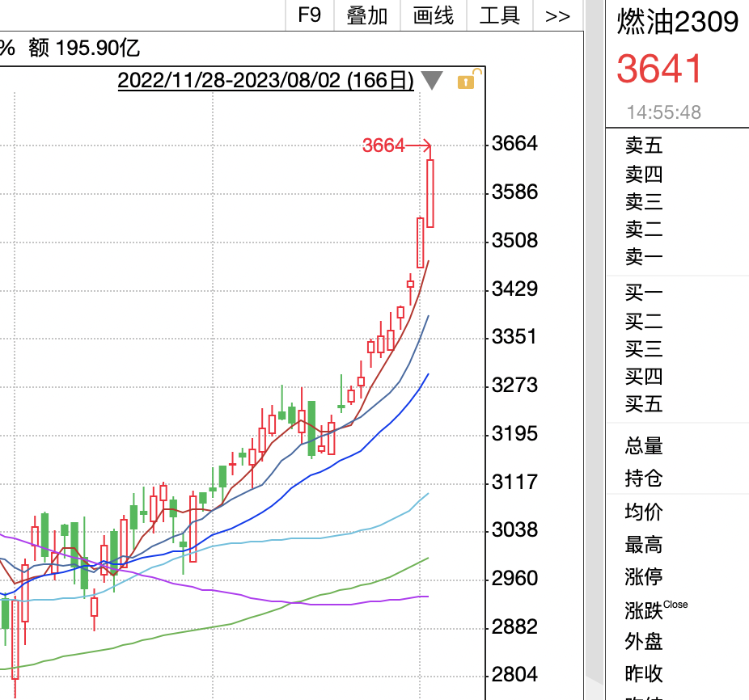Open the F9 tab
The height and width of the screenshot is (700, 749).
point(310,15)
